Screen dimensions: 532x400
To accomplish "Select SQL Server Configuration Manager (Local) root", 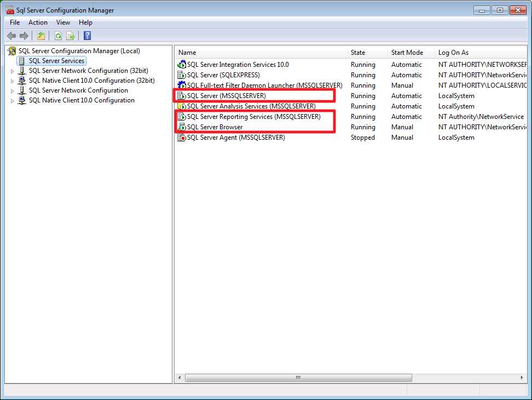I will 79,51.
